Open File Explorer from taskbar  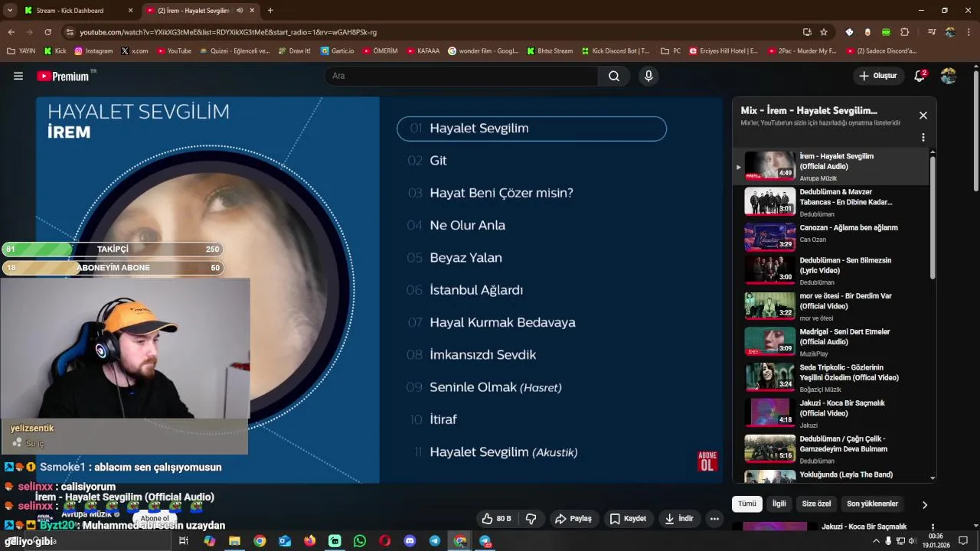(x=234, y=541)
